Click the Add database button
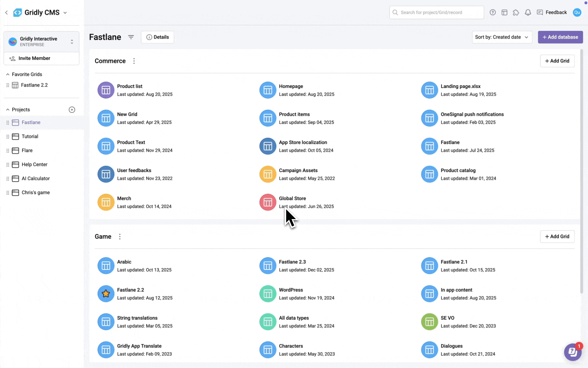Image resolution: width=588 pixels, height=368 pixels. click(x=560, y=37)
